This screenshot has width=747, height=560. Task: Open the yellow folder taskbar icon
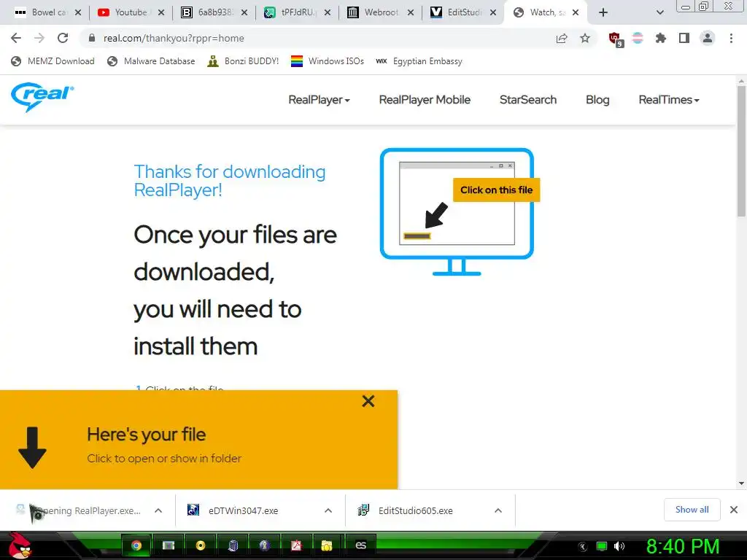click(x=327, y=545)
